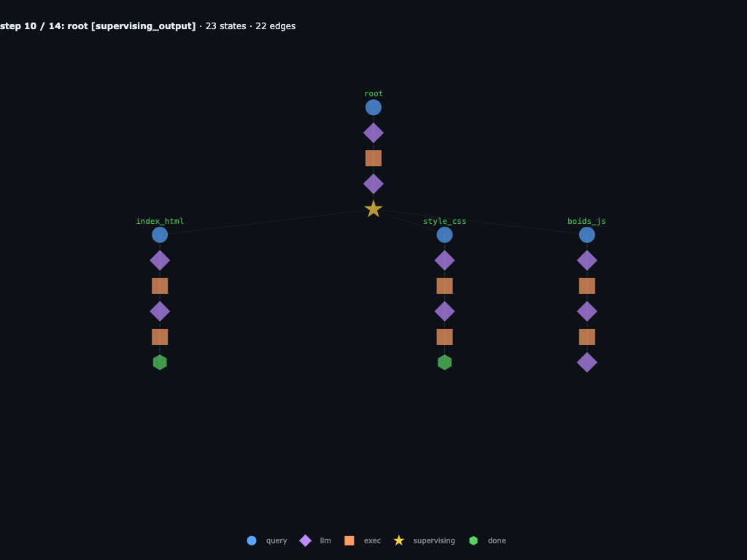Viewport: 747px width, 560px height.
Task: Click the yellow supervising star node
Action: coord(373,209)
